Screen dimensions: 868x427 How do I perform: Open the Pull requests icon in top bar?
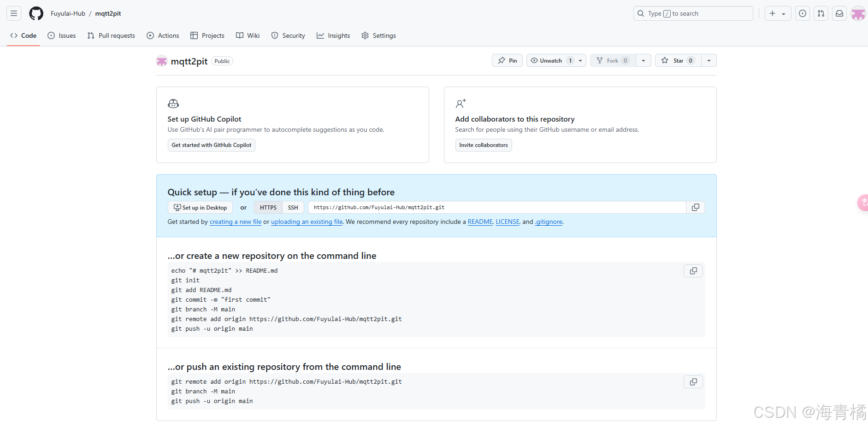click(x=821, y=13)
